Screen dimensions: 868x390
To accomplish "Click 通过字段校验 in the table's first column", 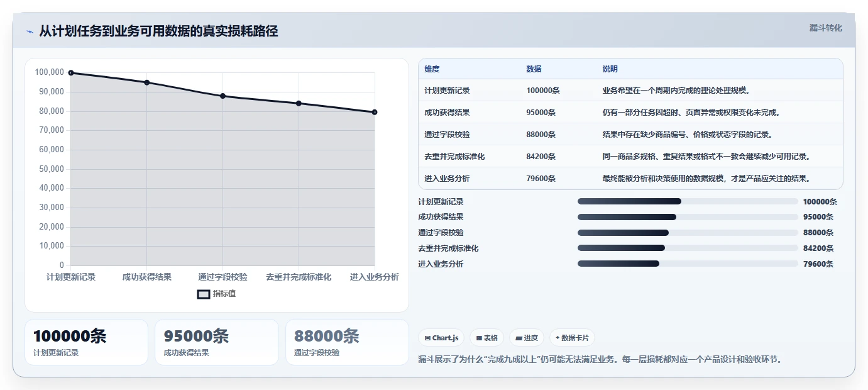I will pos(447,135).
